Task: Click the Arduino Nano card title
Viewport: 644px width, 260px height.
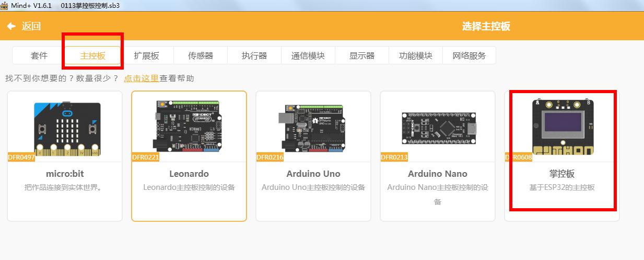Action: click(438, 174)
